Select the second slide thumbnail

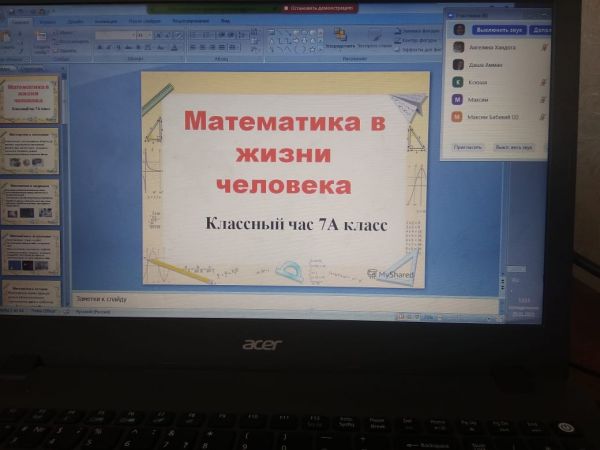(x=30, y=150)
